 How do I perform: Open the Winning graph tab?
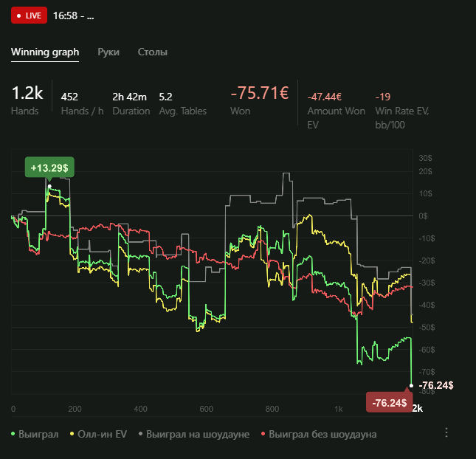coord(45,52)
